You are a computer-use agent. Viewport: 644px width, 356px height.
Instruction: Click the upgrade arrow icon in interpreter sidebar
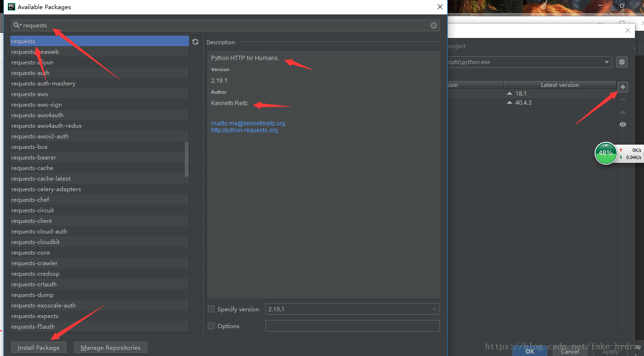[x=623, y=112]
